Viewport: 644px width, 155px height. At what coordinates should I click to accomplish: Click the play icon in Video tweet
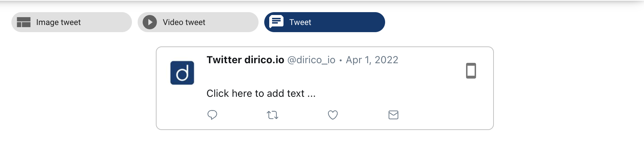click(150, 22)
